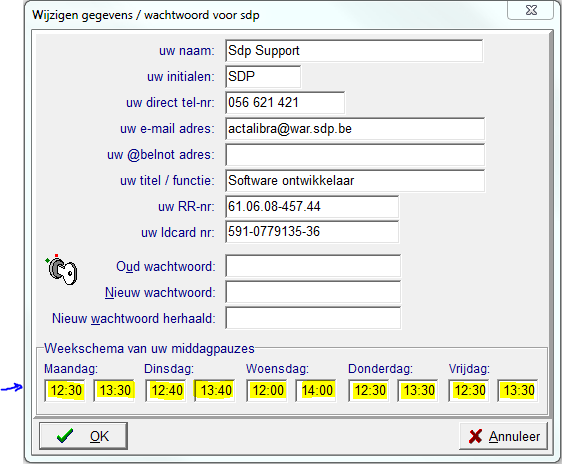Click into the uw initialen field
The image size is (562, 464).
coord(263,77)
